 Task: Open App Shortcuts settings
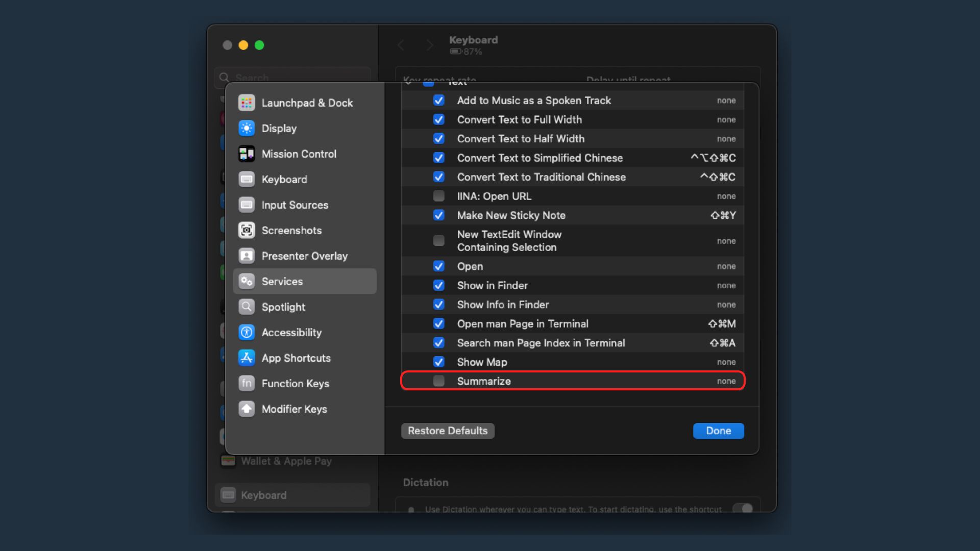coord(296,357)
